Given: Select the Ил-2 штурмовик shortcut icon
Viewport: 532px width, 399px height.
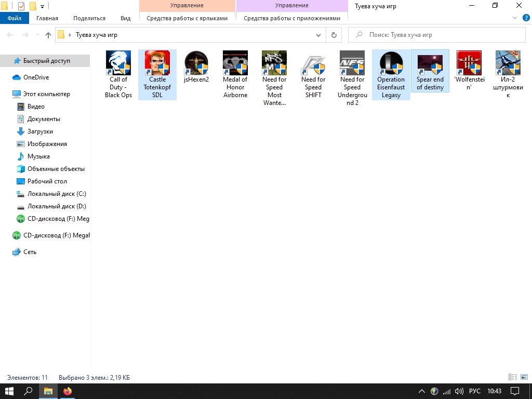Looking at the screenshot, I should point(508,63).
